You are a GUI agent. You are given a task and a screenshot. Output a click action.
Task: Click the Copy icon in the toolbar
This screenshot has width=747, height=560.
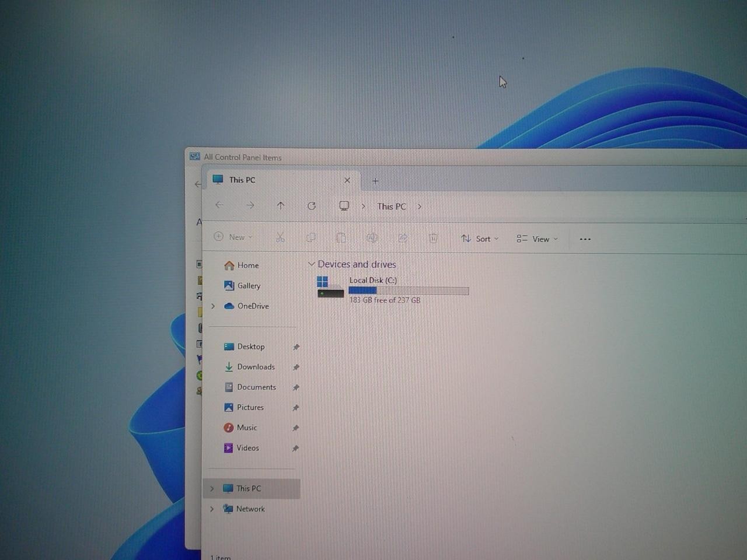point(311,237)
